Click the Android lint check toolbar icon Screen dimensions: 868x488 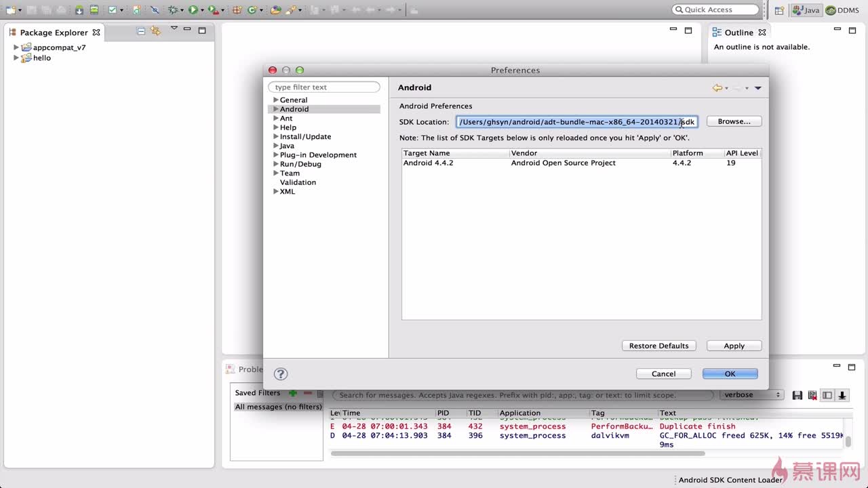pos(112,10)
